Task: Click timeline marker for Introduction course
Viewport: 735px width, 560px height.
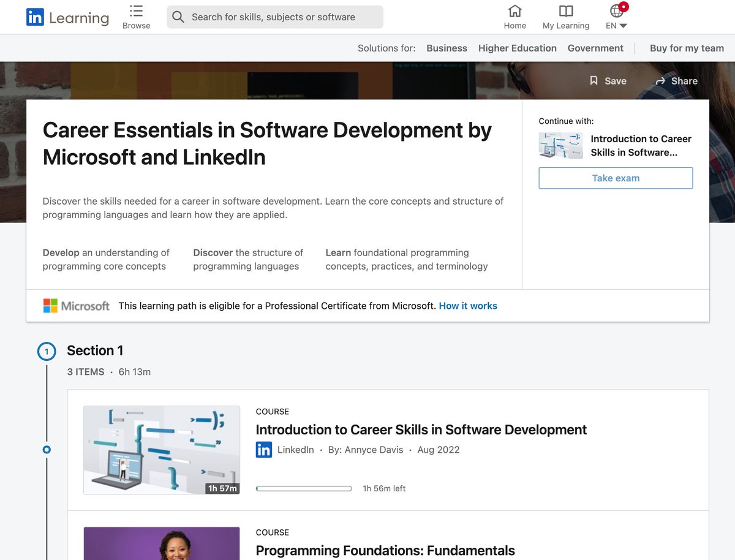Action: click(x=47, y=450)
